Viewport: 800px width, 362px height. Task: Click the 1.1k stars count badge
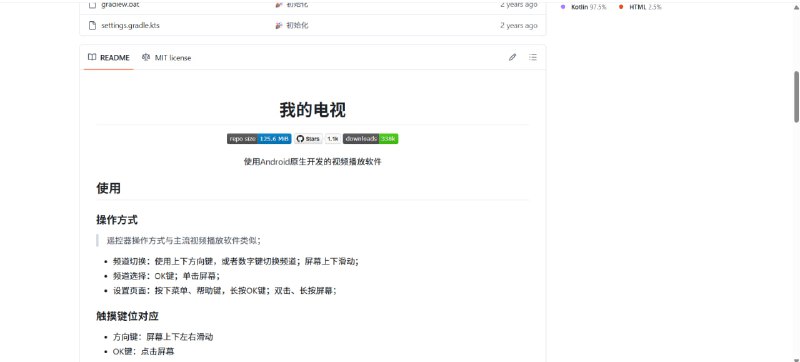coord(333,139)
